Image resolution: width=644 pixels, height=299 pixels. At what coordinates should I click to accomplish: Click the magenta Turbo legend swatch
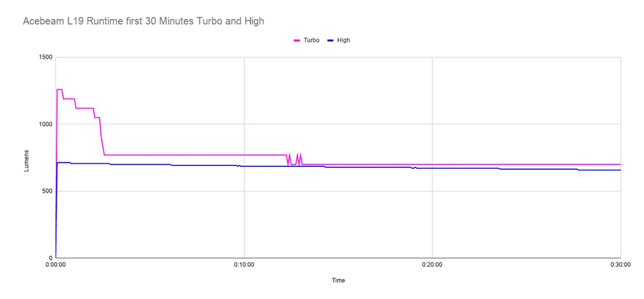click(298, 40)
